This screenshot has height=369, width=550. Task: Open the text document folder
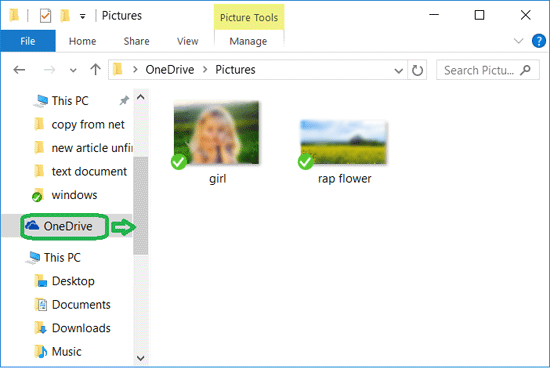[80, 171]
